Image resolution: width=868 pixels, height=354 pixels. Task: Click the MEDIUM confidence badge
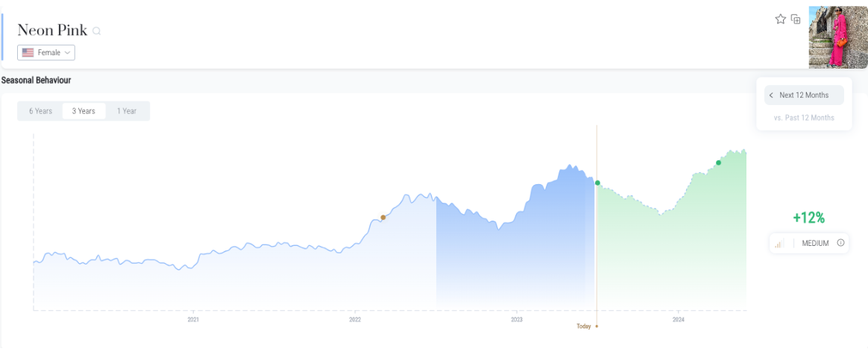tap(814, 244)
